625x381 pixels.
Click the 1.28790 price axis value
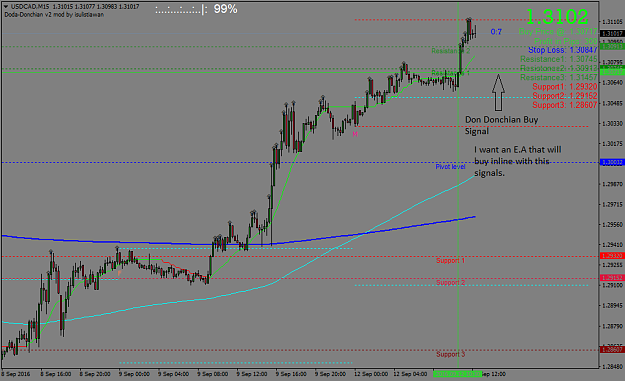(x=613, y=326)
